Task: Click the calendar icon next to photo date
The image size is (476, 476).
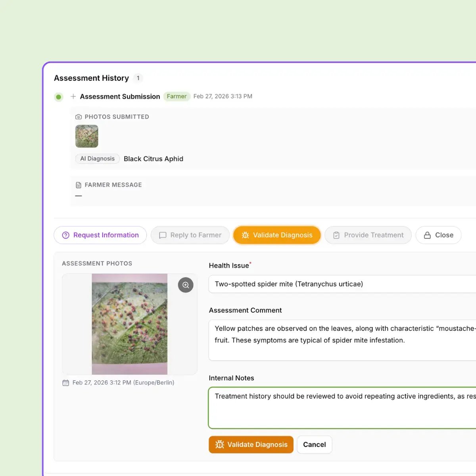Action: (x=66, y=383)
